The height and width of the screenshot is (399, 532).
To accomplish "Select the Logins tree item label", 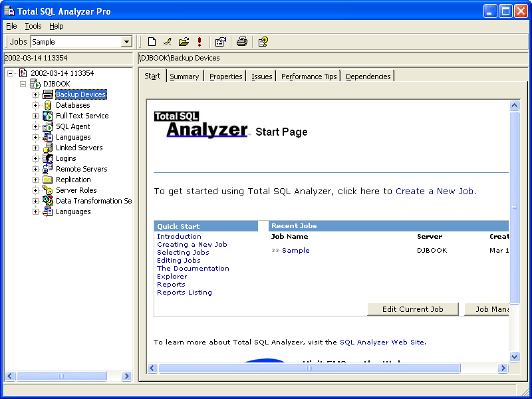I will pos(66,158).
